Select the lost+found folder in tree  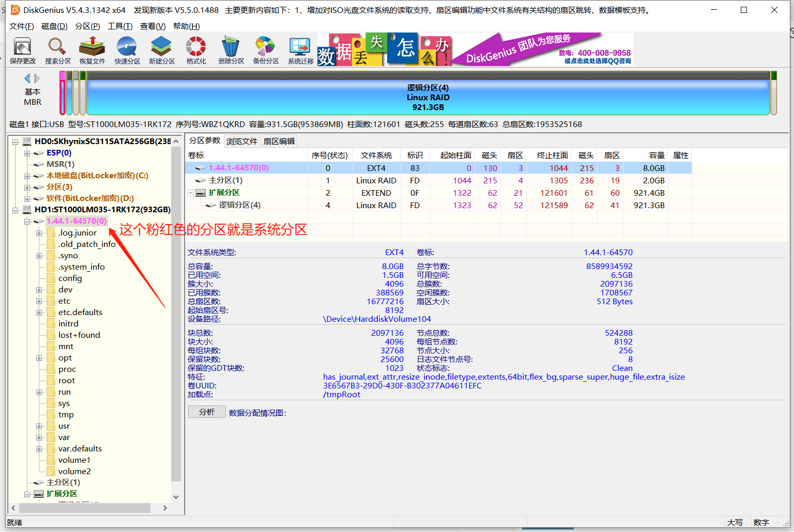(x=79, y=335)
